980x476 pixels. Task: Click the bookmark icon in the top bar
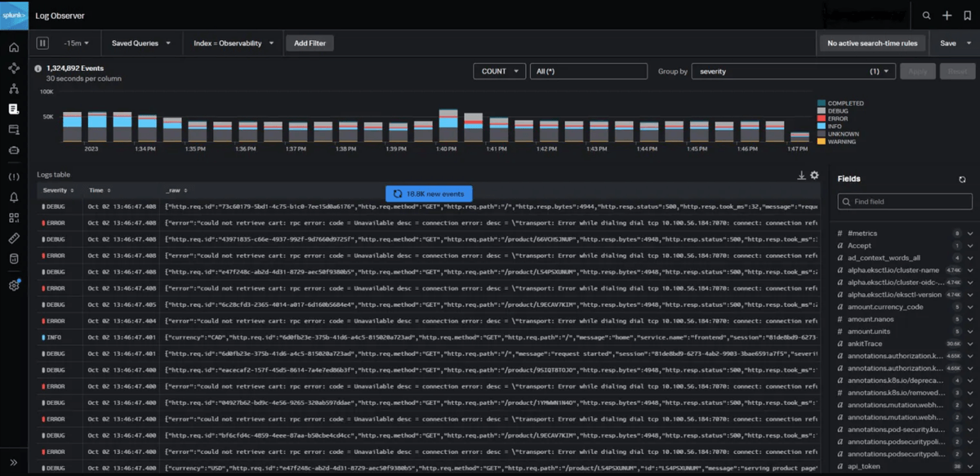pyautogui.click(x=967, y=16)
